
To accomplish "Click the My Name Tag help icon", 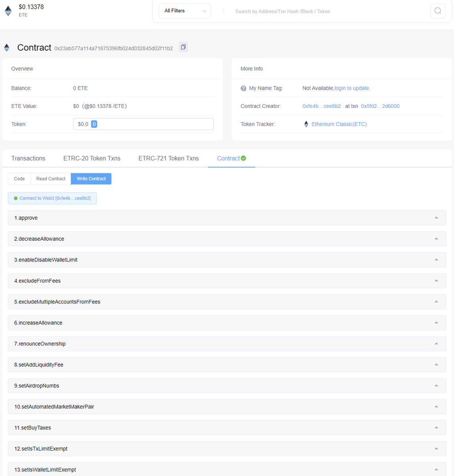I will coord(243,88).
